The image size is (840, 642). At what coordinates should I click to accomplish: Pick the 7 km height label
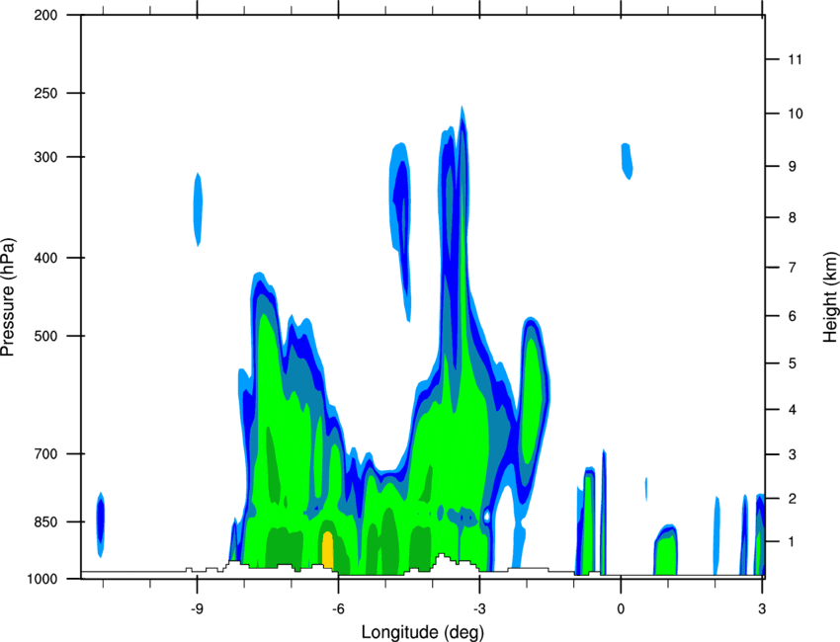coord(792,268)
